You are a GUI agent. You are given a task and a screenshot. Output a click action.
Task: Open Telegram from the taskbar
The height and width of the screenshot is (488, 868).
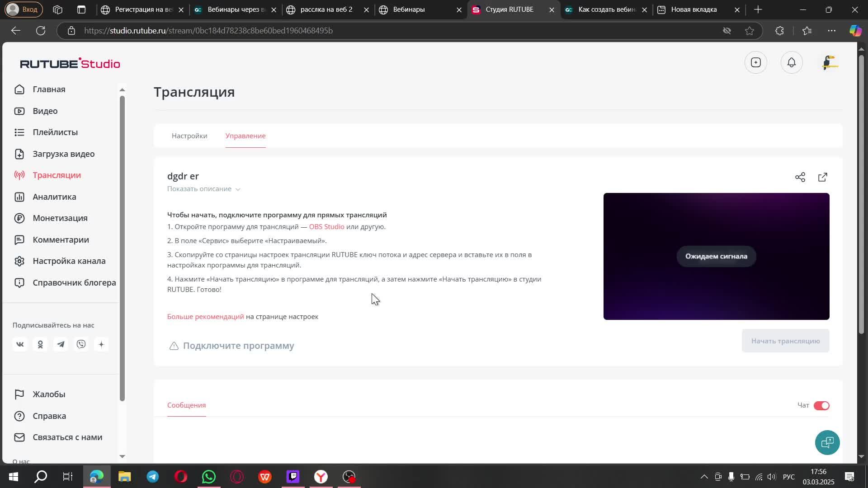point(153,477)
